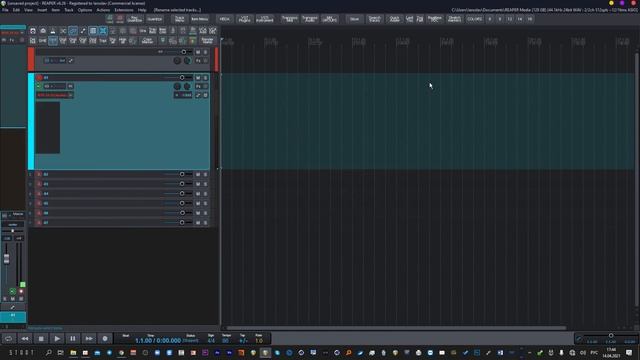This screenshot has height=360, width=640.
Task: Start playback with the Play button
Action: coord(57,338)
